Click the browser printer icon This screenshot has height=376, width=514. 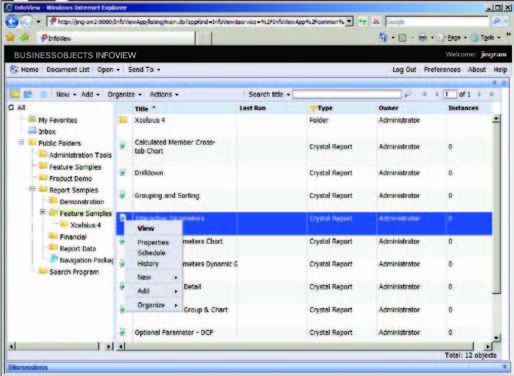(423, 38)
